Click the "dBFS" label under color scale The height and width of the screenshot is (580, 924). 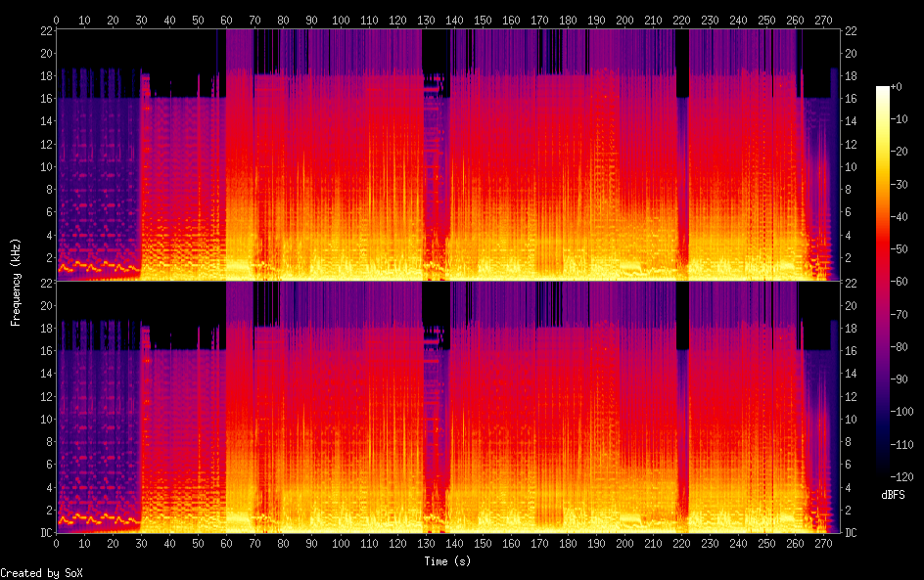point(892,495)
